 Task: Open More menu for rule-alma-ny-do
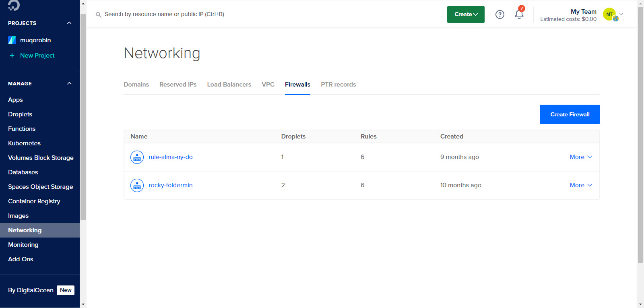(581, 157)
